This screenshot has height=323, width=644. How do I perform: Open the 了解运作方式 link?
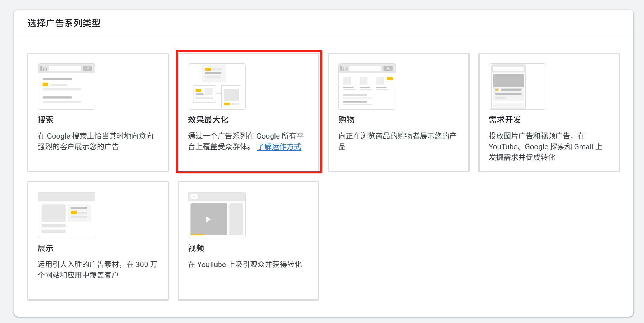click(x=279, y=147)
